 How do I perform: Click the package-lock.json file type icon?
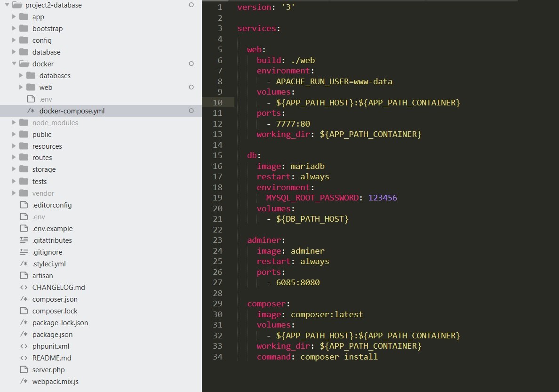24,323
